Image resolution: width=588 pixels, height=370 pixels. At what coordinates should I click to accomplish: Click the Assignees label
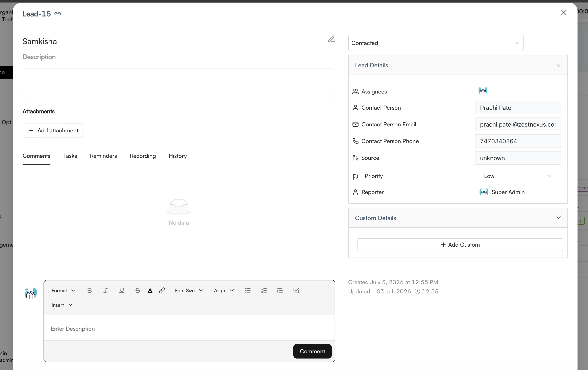[x=374, y=92]
